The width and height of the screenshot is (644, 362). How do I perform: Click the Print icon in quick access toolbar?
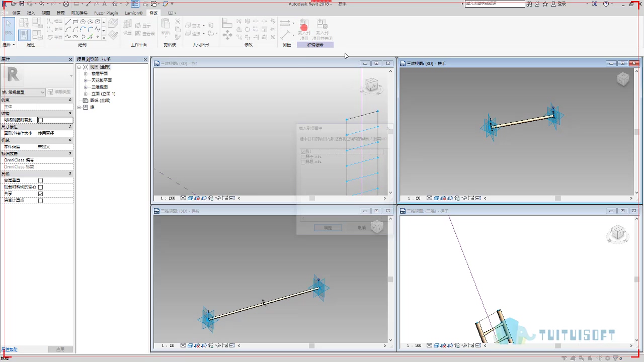[x=66, y=4]
